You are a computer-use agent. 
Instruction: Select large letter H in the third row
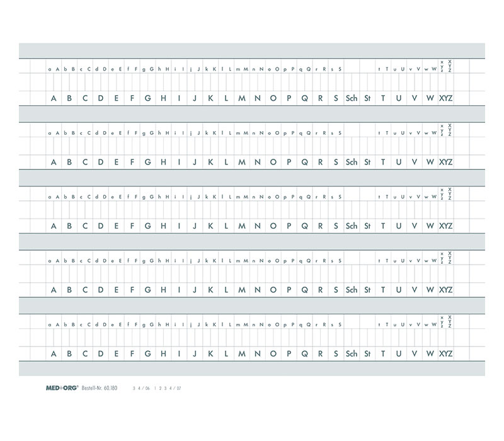[164, 226]
